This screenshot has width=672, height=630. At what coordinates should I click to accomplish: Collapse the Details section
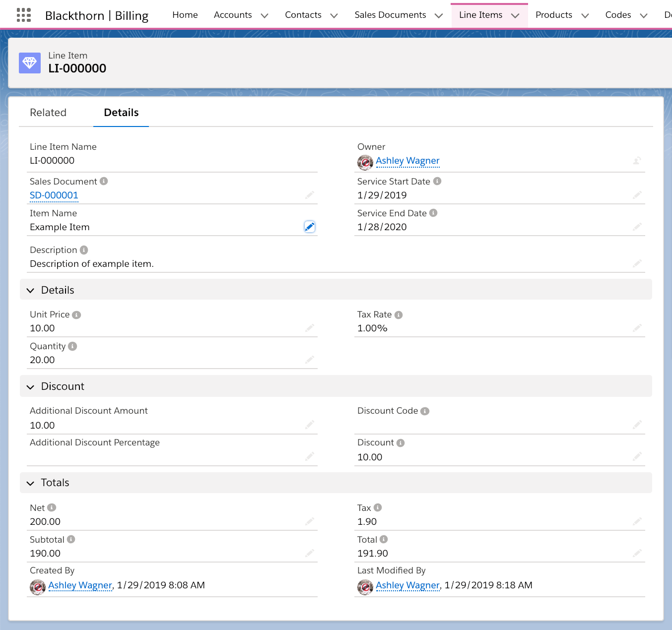point(31,290)
